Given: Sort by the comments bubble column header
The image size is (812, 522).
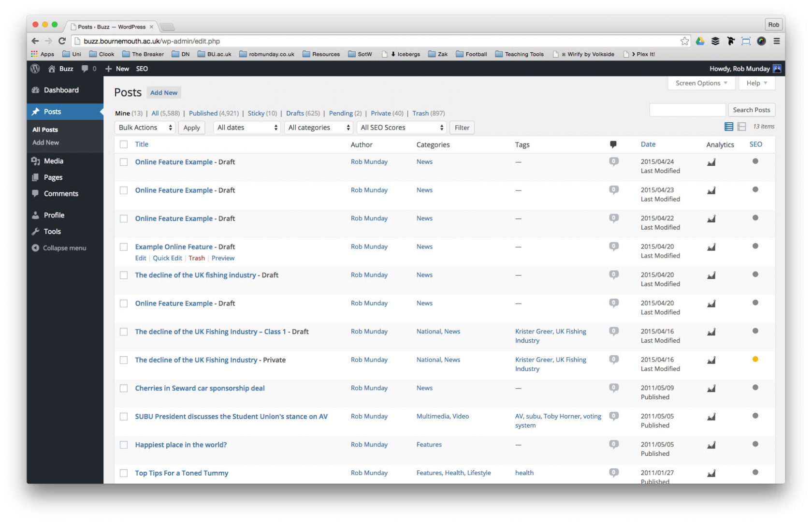Looking at the screenshot, I should pos(613,145).
